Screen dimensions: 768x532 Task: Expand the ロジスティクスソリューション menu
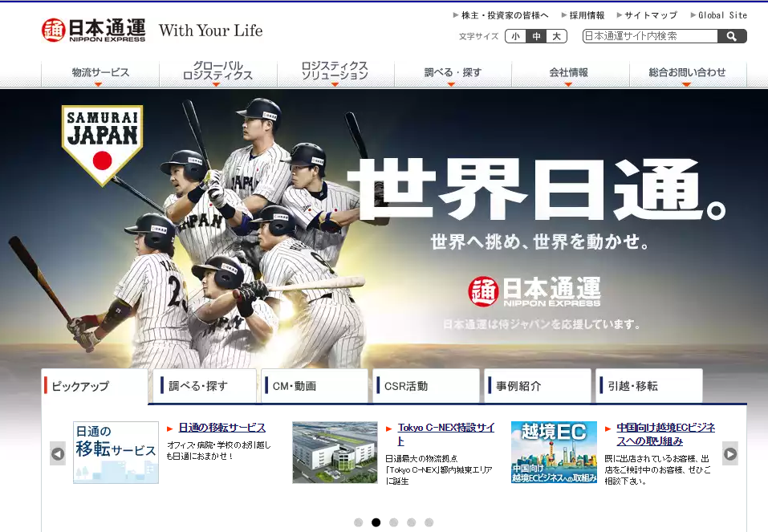pyautogui.click(x=335, y=74)
